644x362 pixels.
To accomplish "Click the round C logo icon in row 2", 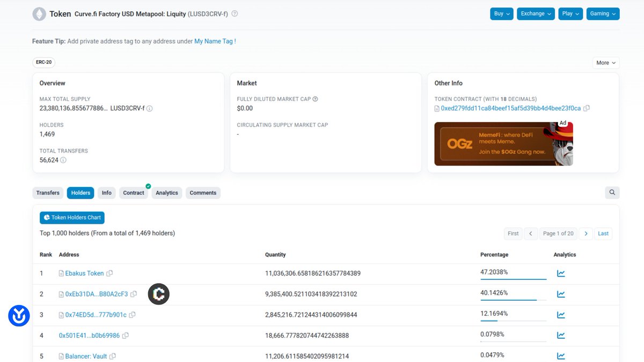I will [x=159, y=294].
